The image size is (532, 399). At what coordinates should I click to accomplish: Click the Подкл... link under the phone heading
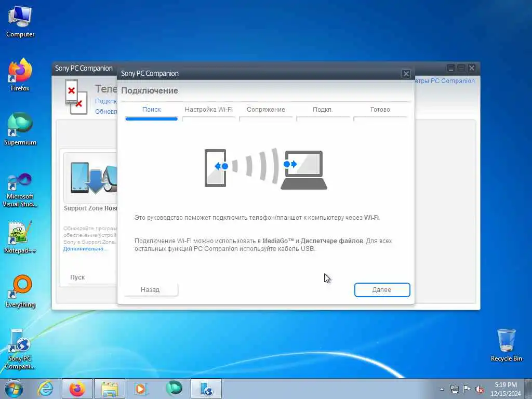tap(106, 101)
